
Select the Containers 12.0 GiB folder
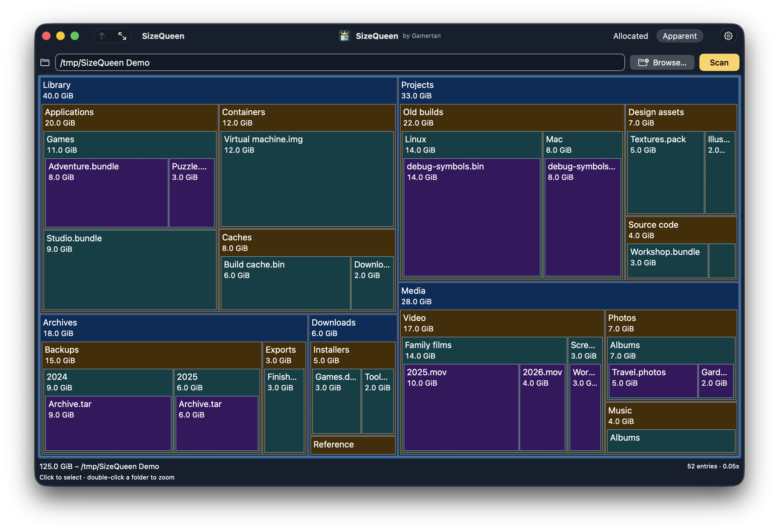tap(307, 117)
